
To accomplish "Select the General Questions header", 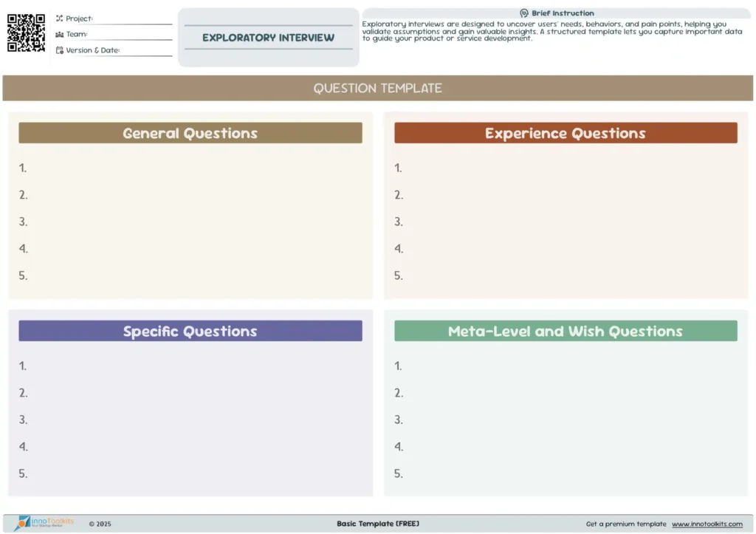I will (x=190, y=133).
